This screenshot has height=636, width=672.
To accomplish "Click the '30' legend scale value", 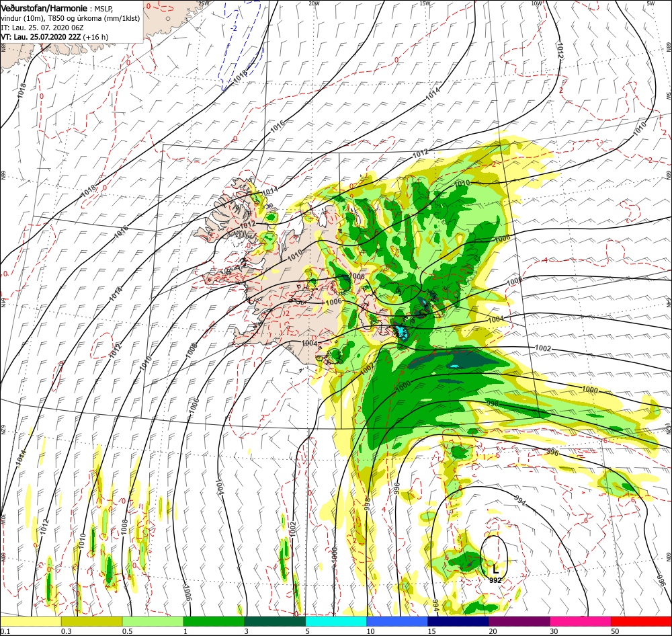I will (x=554, y=631).
